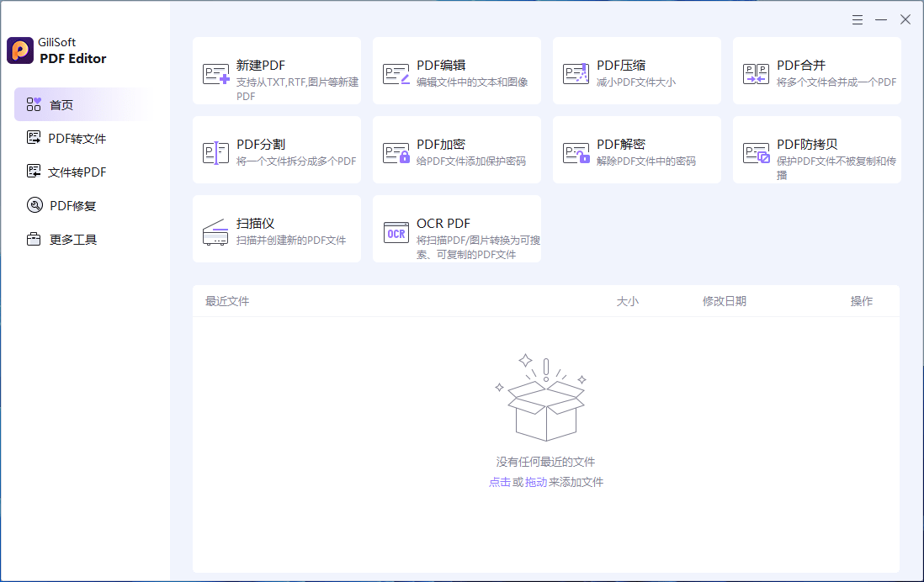Open the PDF分割 split tool
This screenshot has height=582, width=924.
point(277,149)
